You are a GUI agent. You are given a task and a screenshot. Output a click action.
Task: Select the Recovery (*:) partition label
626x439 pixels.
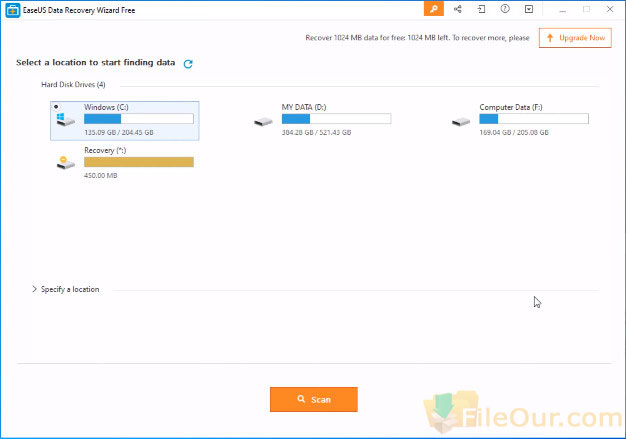click(105, 150)
